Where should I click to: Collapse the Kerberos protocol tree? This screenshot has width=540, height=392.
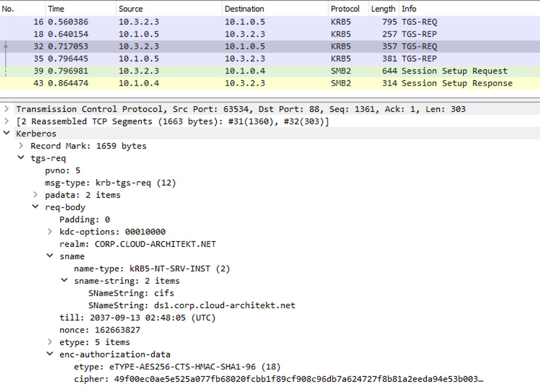[x=6, y=133]
